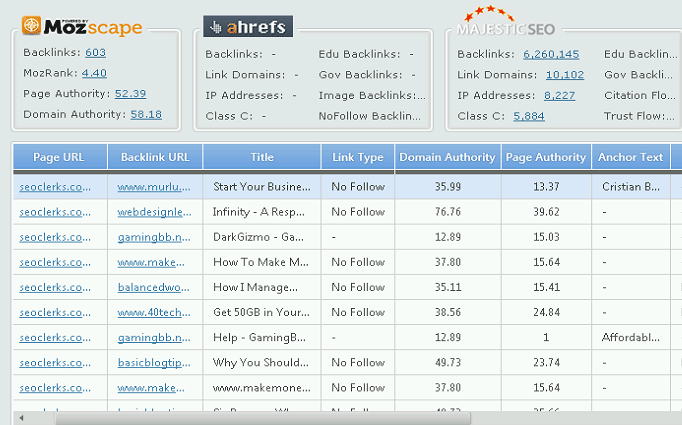Viewport: 682px width, 425px height.
Task: Select Page Authority cell 23.74
Action: point(546,363)
